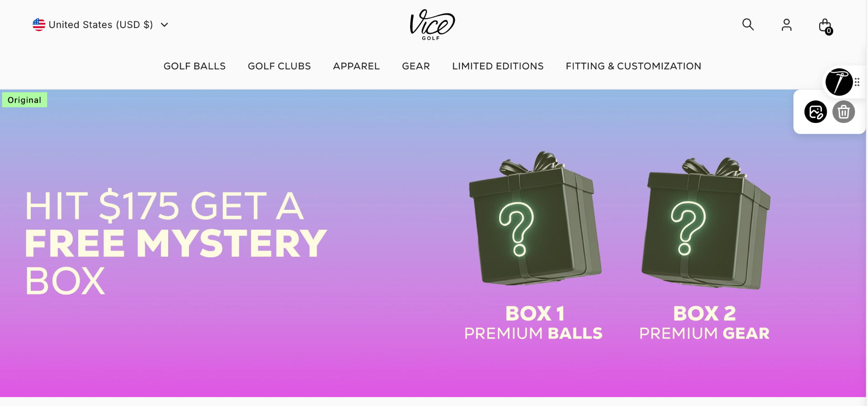Click the chevron beside currency selector
868x406 pixels.
point(165,25)
